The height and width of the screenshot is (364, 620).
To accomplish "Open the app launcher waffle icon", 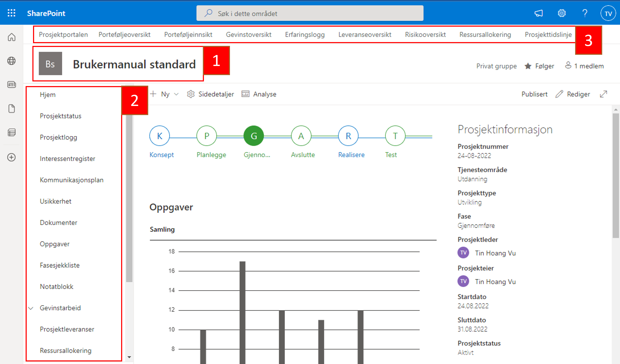I will point(11,13).
